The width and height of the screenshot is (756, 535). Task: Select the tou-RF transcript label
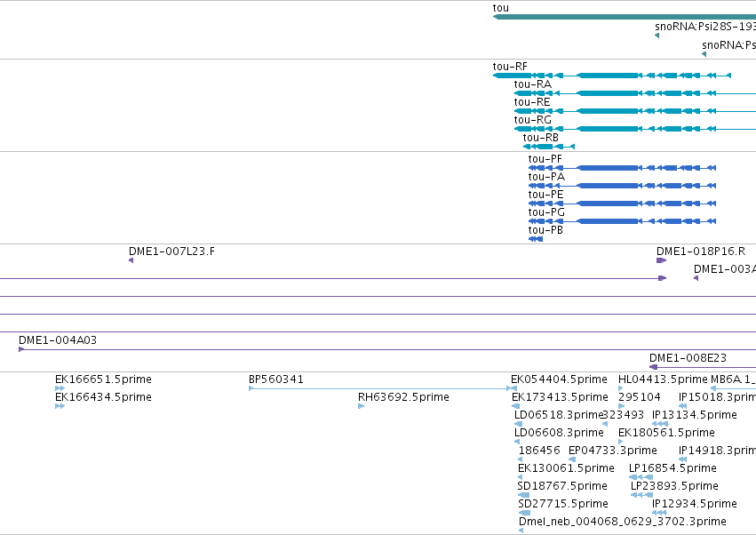[x=510, y=67]
